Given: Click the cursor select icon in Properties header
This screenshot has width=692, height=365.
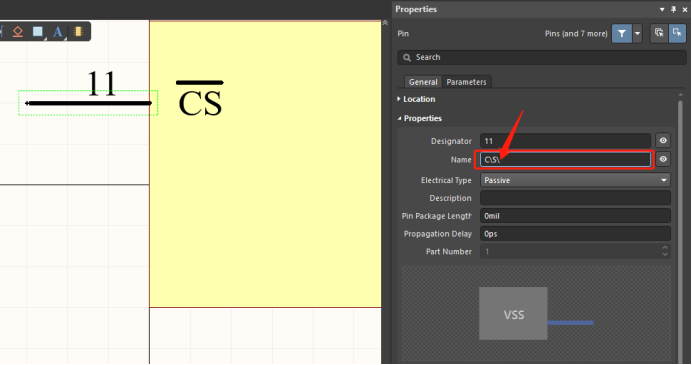Looking at the screenshot, I should coord(677,33).
